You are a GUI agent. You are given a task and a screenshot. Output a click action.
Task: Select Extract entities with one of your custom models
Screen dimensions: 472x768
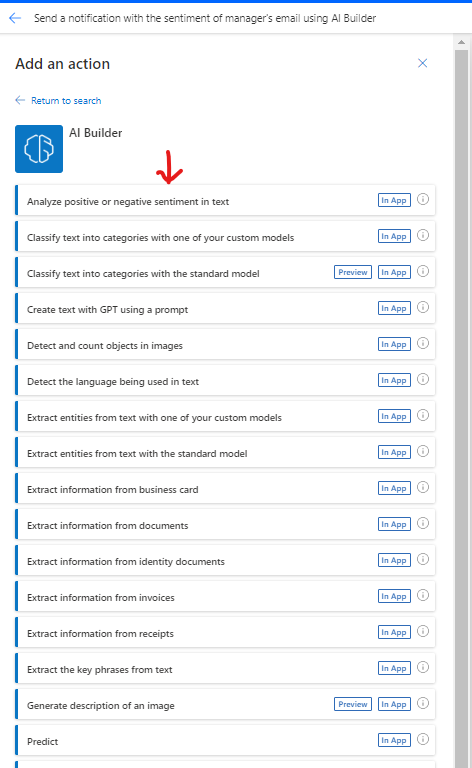[225, 416]
